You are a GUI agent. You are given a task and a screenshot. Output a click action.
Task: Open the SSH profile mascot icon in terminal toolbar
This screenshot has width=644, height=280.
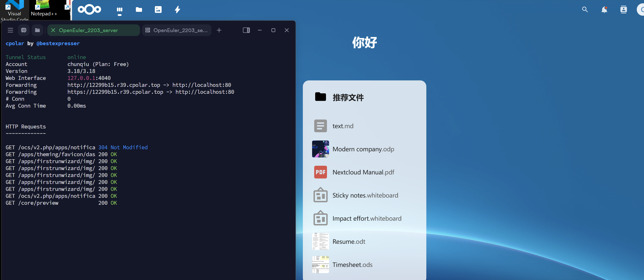24,30
